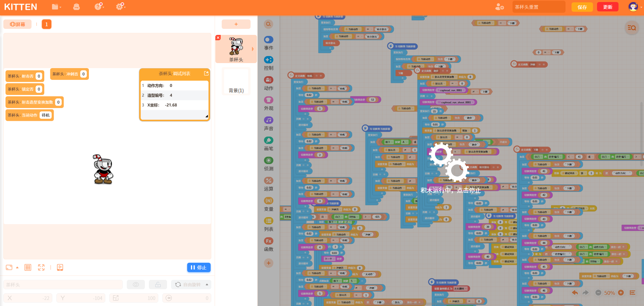Click the X coordinate field
Screen dimensions: 644x306
point(28,298)
